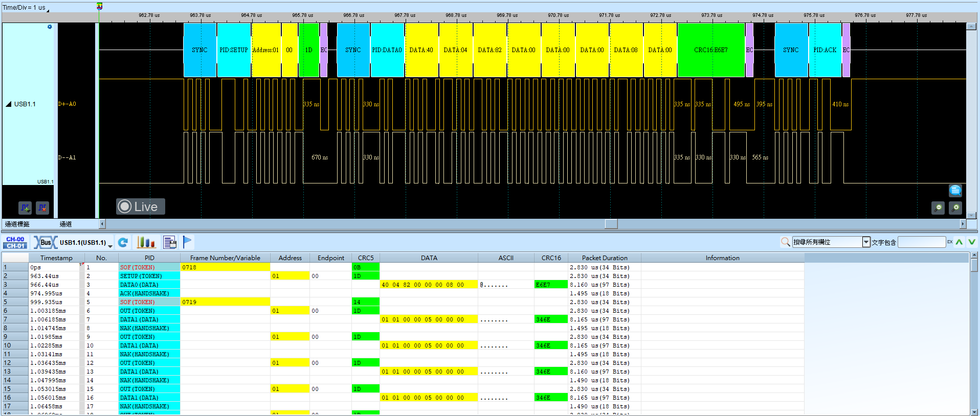Viewport: 980px width, 416px height.
Task: Jump to next search result arrow
Action: [x=972, y=242]
